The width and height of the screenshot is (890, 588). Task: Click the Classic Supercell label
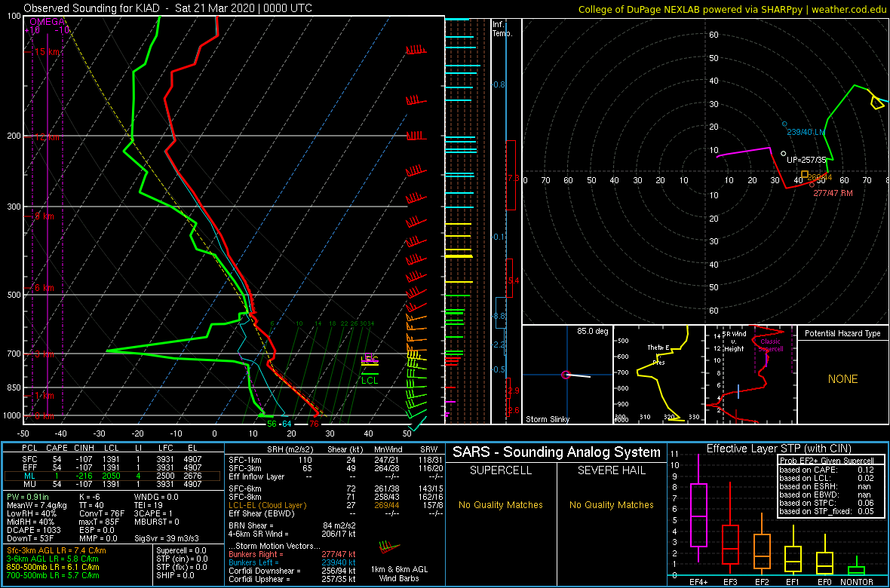pos(770,346)
